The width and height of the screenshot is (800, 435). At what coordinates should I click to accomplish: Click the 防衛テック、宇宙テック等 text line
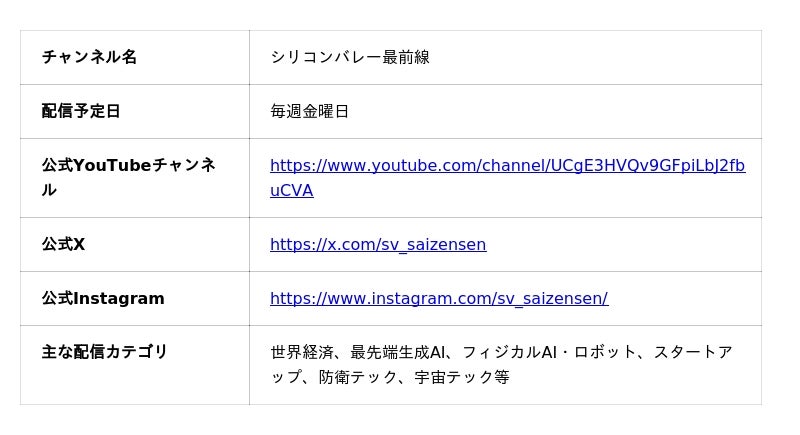pos(414,377)
